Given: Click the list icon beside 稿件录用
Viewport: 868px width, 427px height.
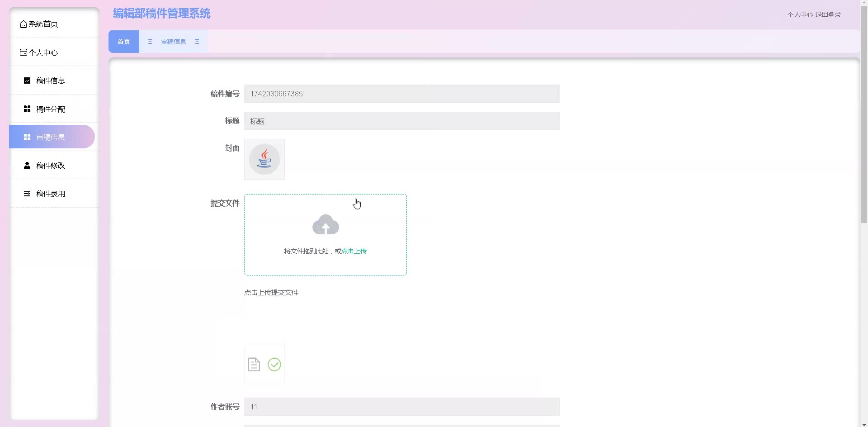Looking at the screenshot, I should [27, 194].
